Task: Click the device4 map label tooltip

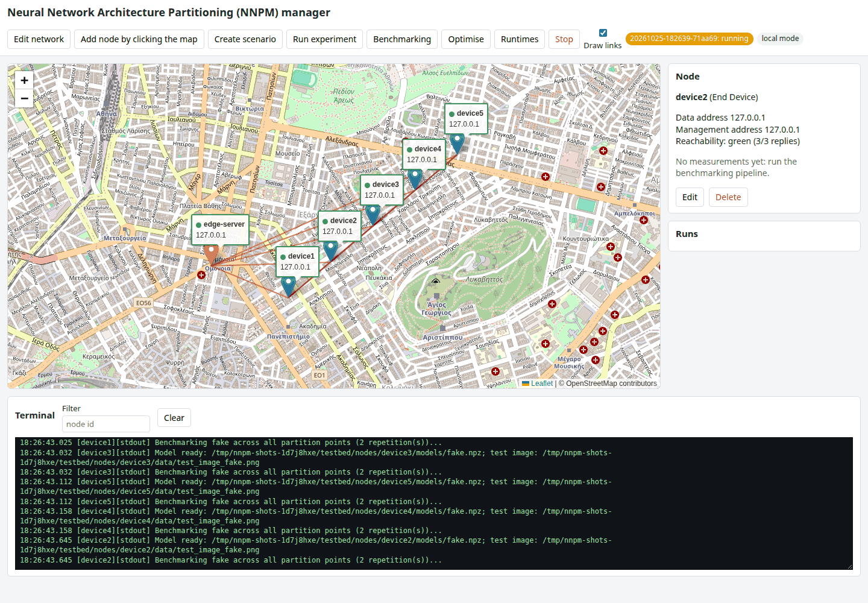Action: click(x=424, y=154)
